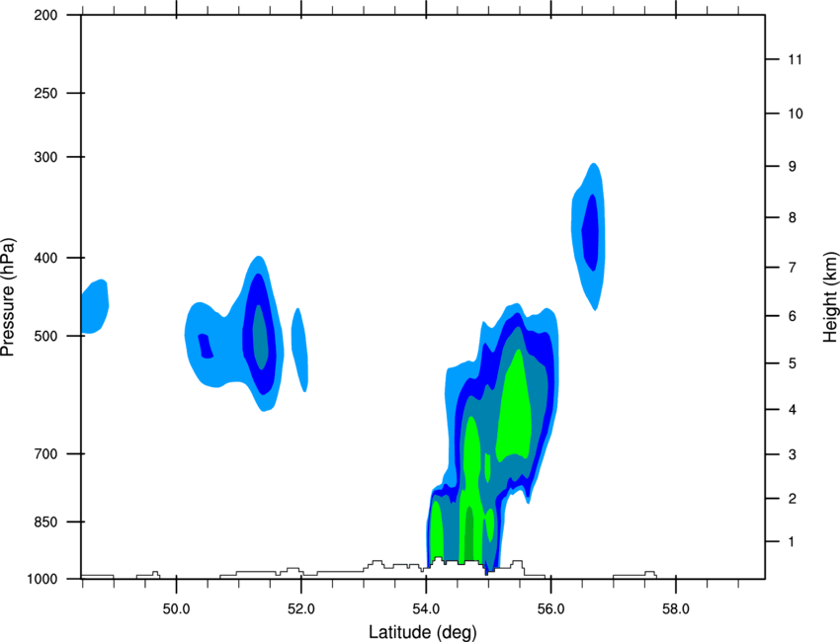Click the 7 km height label
The width and height of the screenshot is (840, 642).
pos(793,268)
